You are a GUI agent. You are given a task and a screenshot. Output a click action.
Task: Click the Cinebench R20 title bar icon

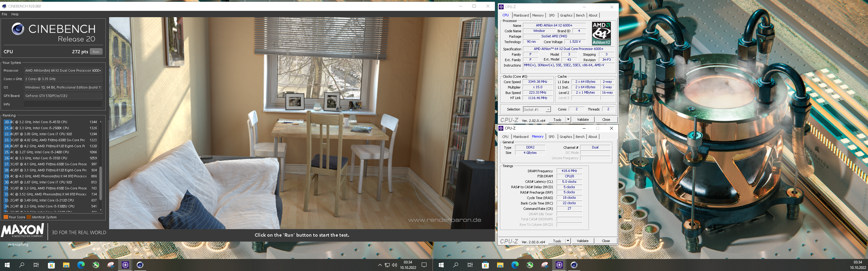click(x=4, y=6)
